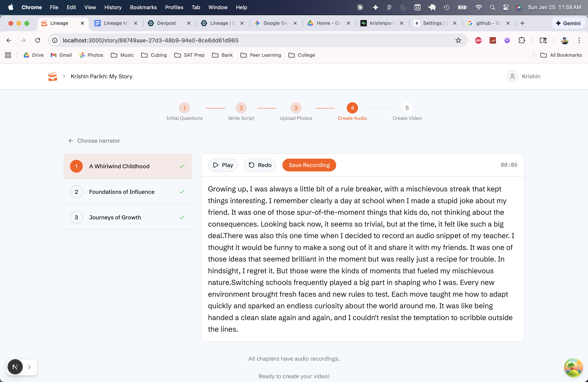
Task: Open the History menu in menu bar
Action: [x=113, y=7]
